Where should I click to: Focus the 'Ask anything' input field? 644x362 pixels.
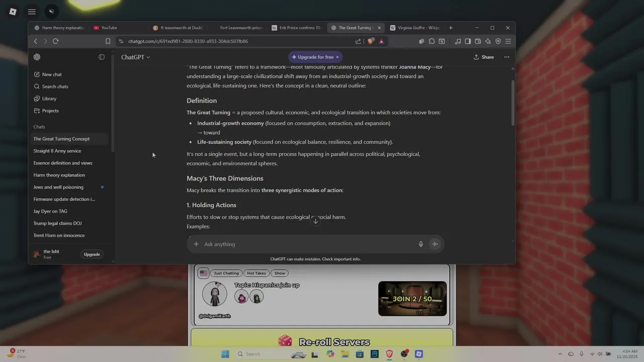coord(308,244)
